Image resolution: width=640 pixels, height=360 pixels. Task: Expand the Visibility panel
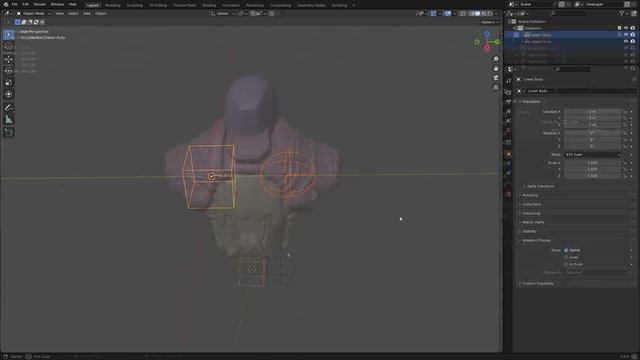point(529,231)
